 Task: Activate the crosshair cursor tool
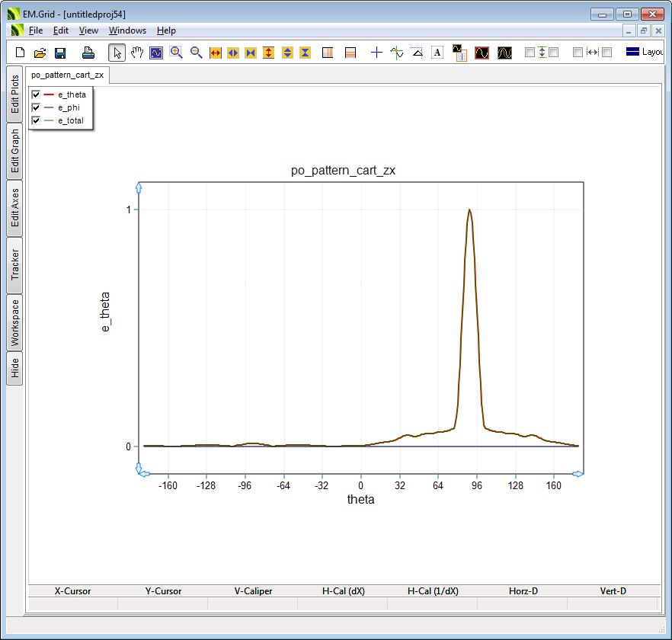pyautogui.click(x=376, y=53)
